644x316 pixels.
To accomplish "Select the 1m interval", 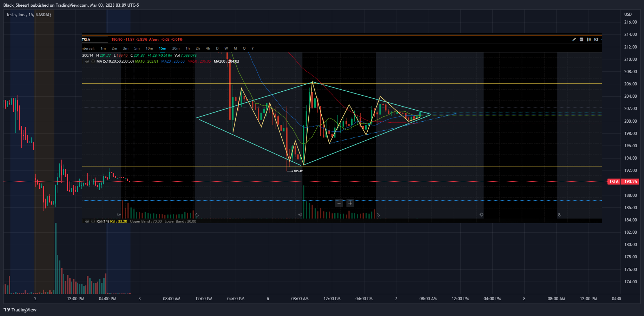I will click(103, 49).
